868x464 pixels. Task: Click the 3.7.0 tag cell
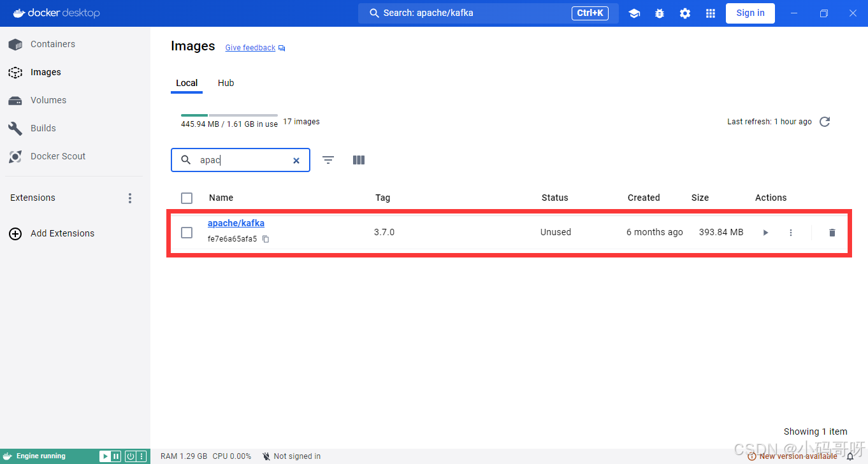[384, 232]
